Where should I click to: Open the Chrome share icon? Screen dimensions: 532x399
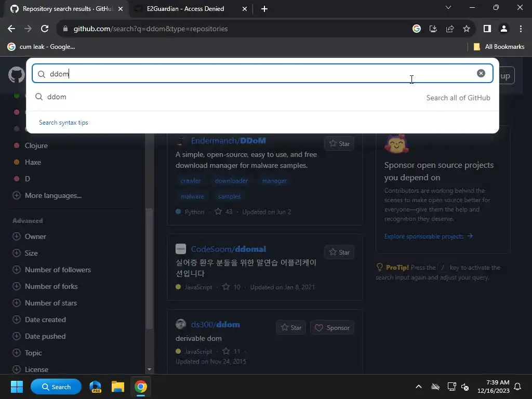[x=450, y=29]
